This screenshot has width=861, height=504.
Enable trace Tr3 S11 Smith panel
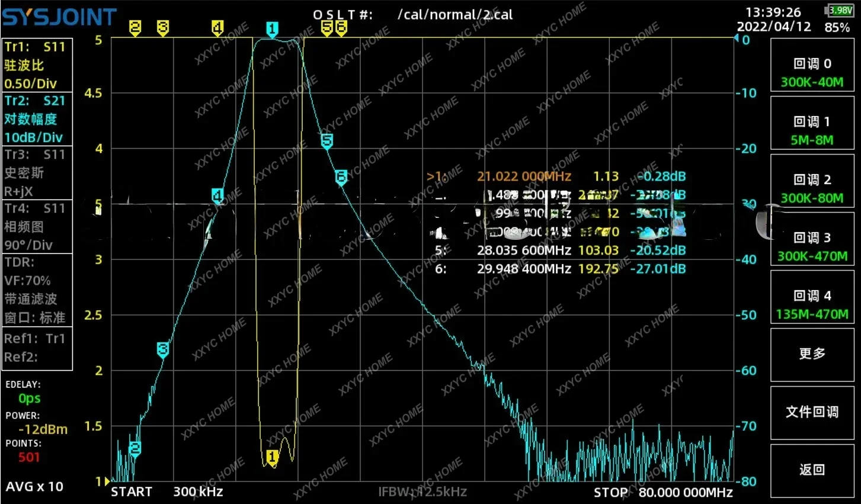pos(37,172)
